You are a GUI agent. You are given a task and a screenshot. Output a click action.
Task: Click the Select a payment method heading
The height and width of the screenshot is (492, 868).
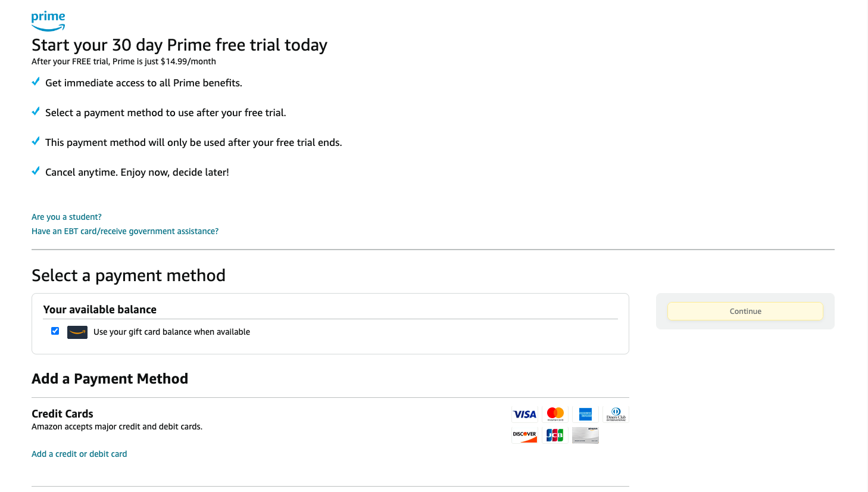128,275
